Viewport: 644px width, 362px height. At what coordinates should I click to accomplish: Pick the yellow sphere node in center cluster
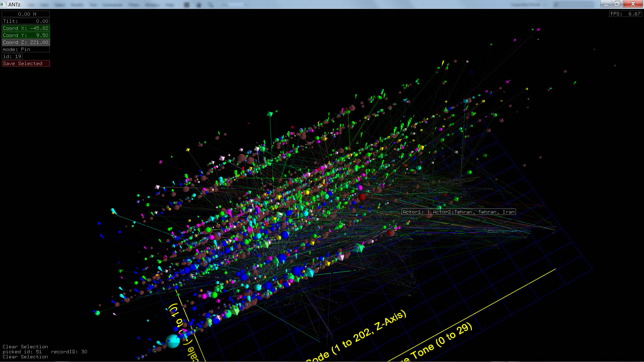coord(307,192)
